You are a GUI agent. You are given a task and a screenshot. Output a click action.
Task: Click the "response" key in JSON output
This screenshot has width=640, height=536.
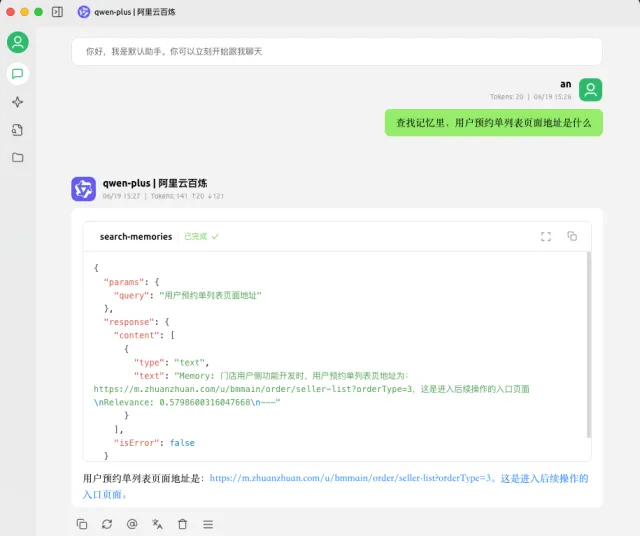pos(129,322)
